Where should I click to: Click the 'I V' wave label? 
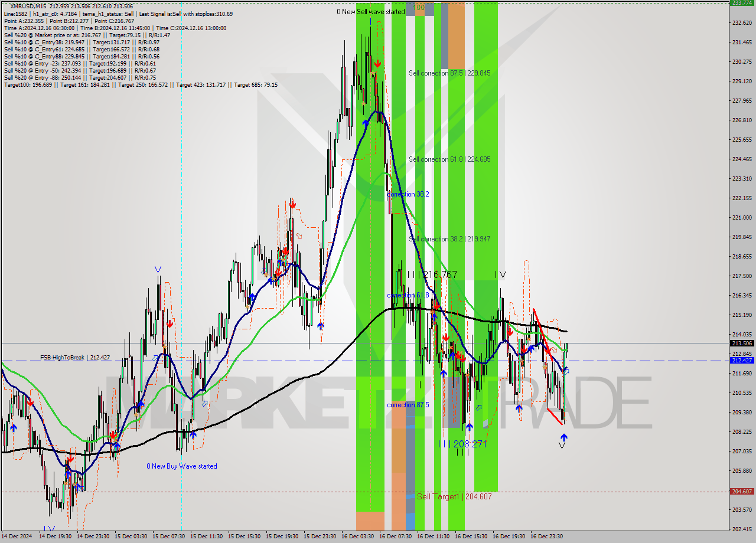click(x=500, y=274)
